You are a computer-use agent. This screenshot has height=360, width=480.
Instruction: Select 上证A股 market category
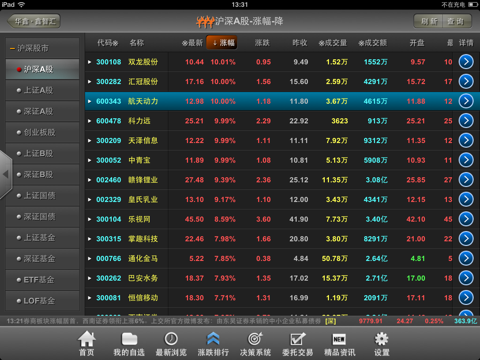42,90
